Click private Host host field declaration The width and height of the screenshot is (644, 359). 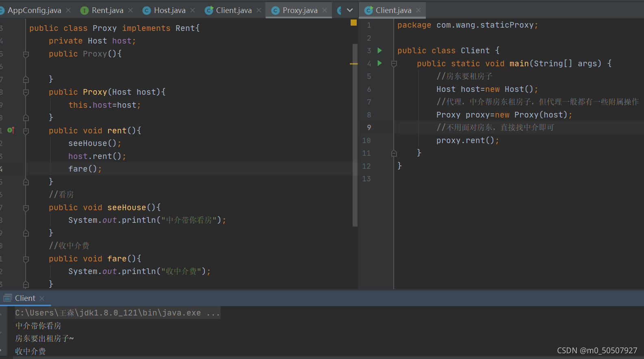92,41
